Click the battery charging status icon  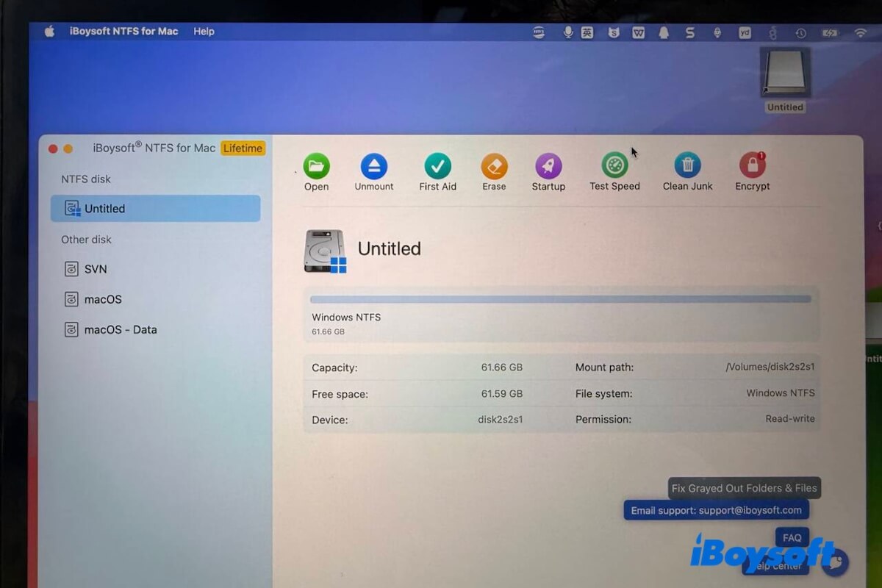(829, 33)
